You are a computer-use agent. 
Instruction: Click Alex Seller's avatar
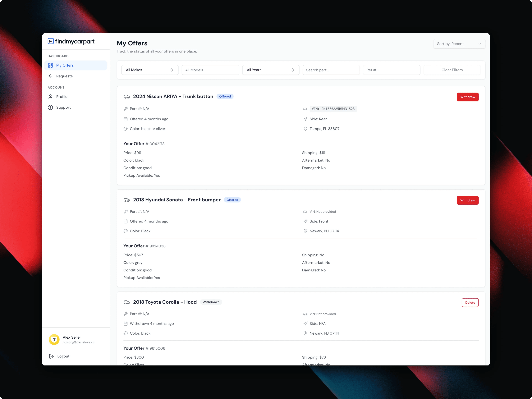tap(54, 339)
